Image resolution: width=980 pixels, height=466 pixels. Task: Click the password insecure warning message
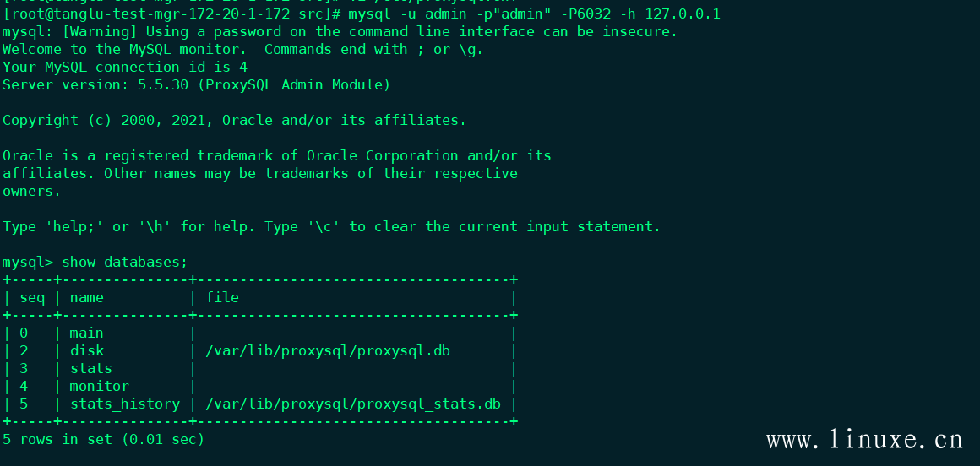[x=340, y=31]
